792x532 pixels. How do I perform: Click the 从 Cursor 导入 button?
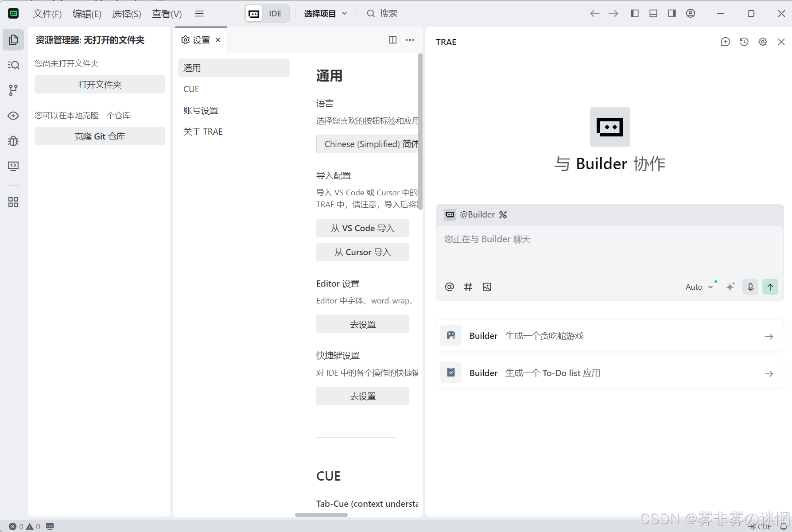click(x=363, y=252)
